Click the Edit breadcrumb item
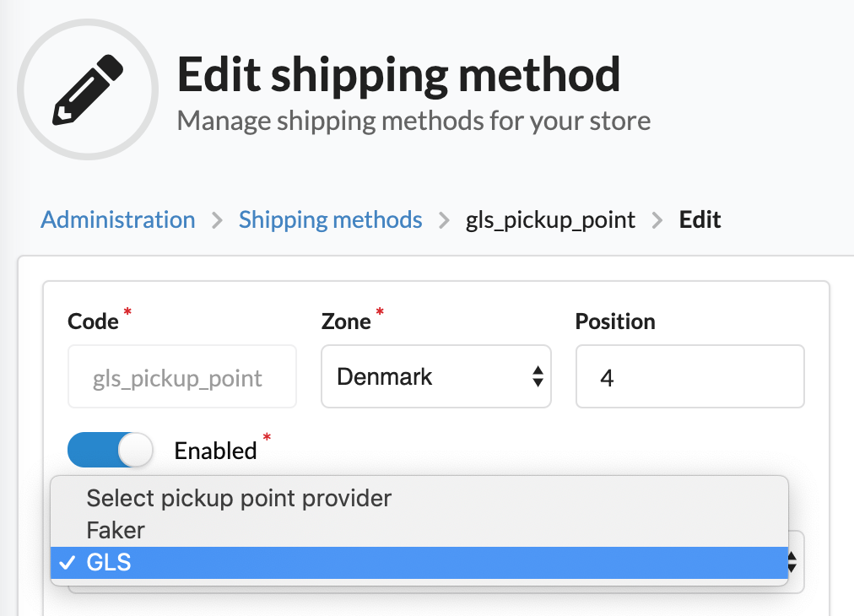This screenshot has height=616, width=854. (700, 220)
